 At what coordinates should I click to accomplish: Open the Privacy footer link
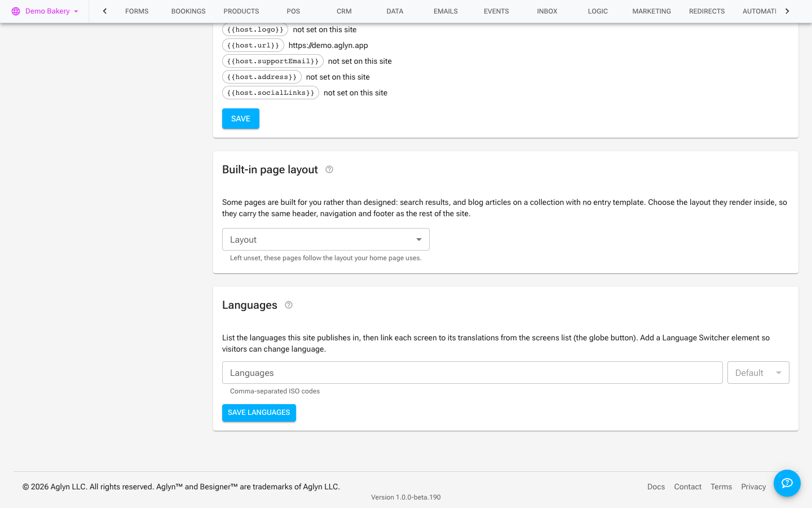tap(753, 487)
